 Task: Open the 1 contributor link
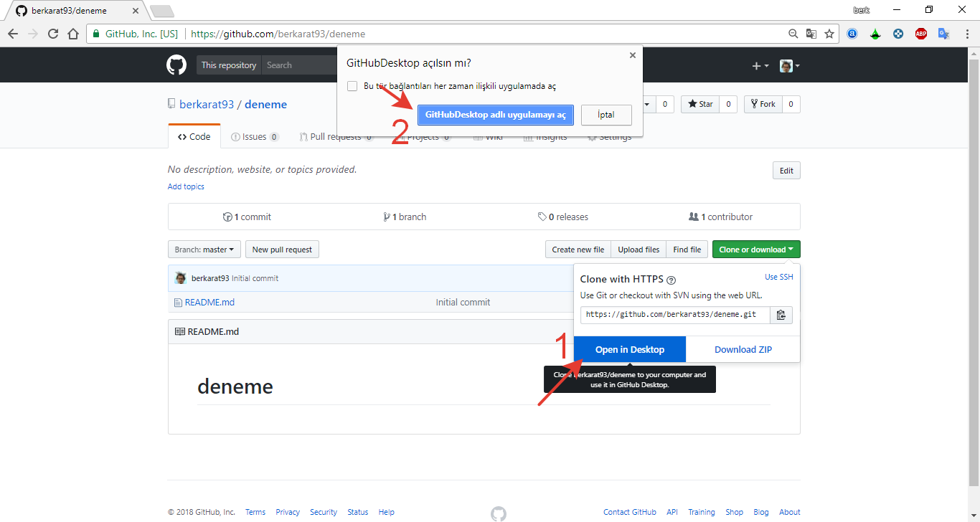coord(721,217)
